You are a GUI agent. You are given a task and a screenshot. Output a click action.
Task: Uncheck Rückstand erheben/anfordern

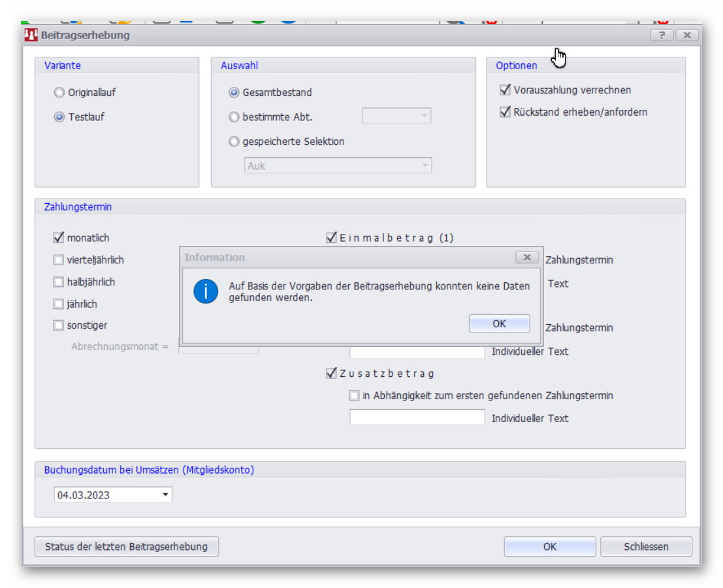[x=504, y=112]
